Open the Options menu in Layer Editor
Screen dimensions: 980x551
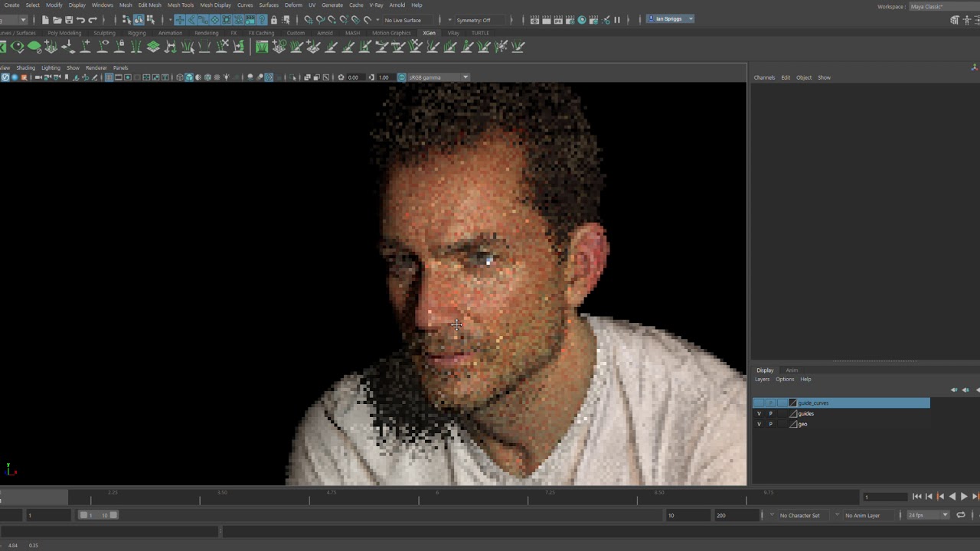point(785,380)
